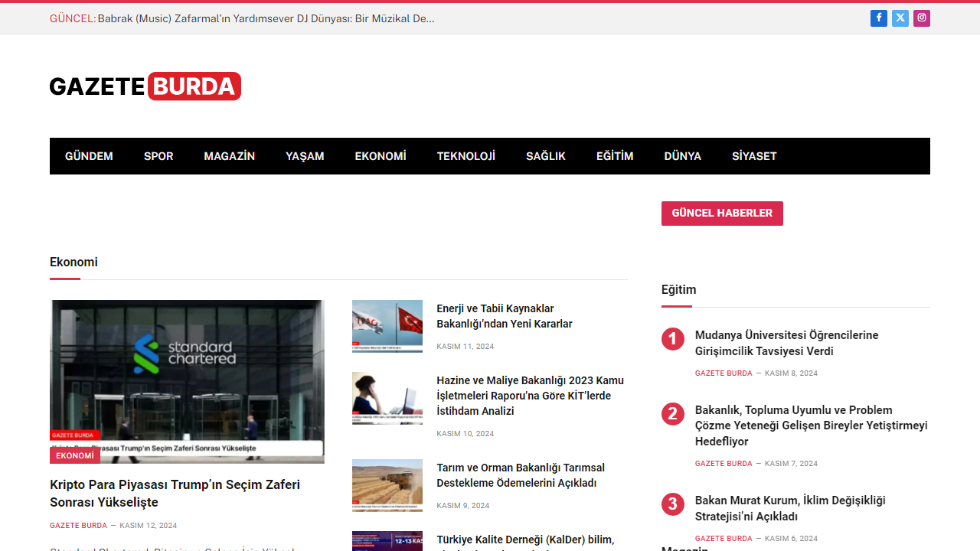Click the number 2 ranking badge
Screen dimensions: 980x551
pos(672,414)
